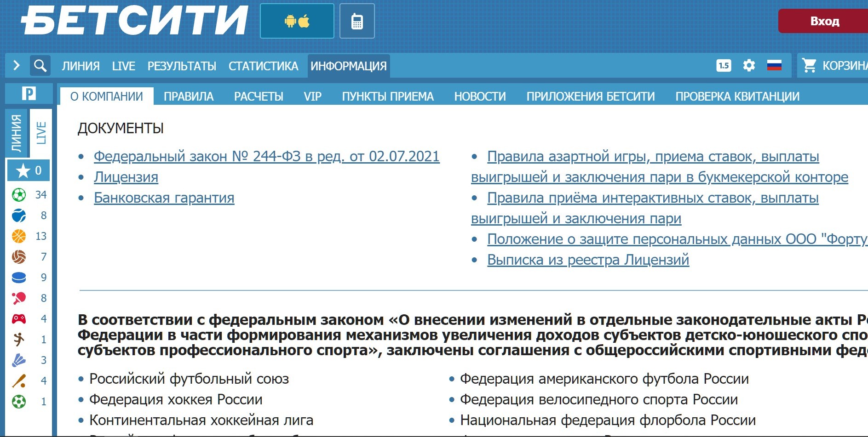This screenshot has height=437, width=868.
Task: Switch sidebar to the vertical LIVE tab
Action: point(41,133)
